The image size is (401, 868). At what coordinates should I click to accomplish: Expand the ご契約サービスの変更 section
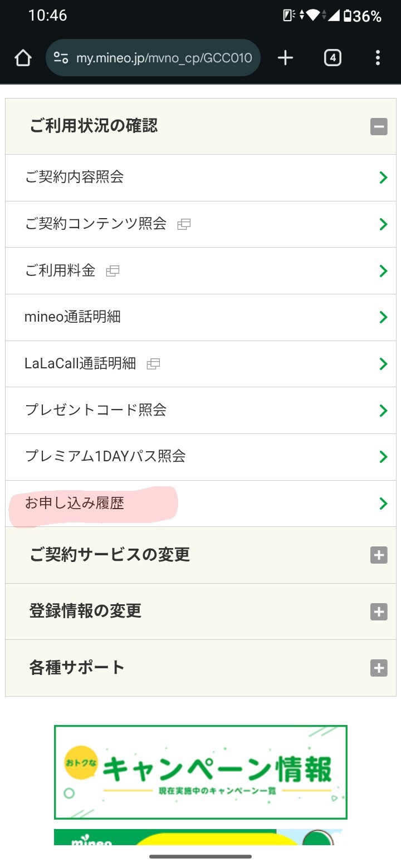(379, 555)
